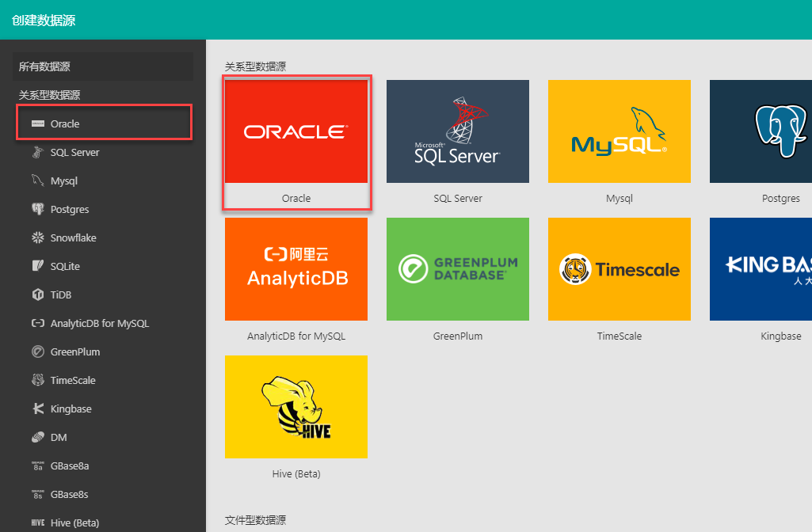Screen dimensions: 812x532
Task: Click the GBase8a sidebar icon
Action: [x=38, y=465]
